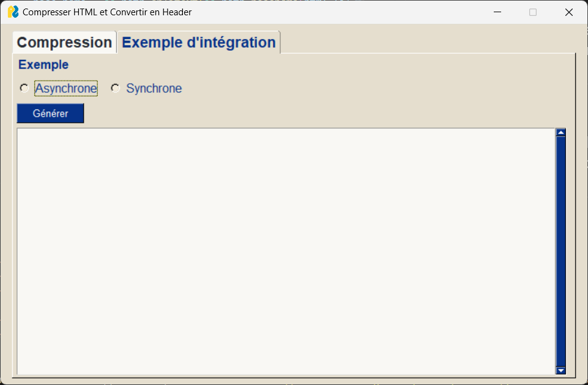Screen dimensions: 588x385
Task: Click the window title bar text
Action: click(107, 12)
